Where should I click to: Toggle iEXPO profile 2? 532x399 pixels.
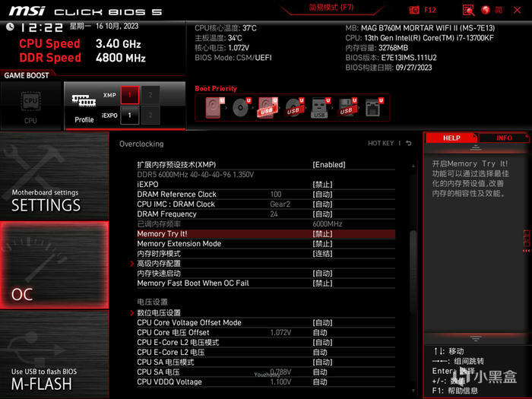coord(150,116)
